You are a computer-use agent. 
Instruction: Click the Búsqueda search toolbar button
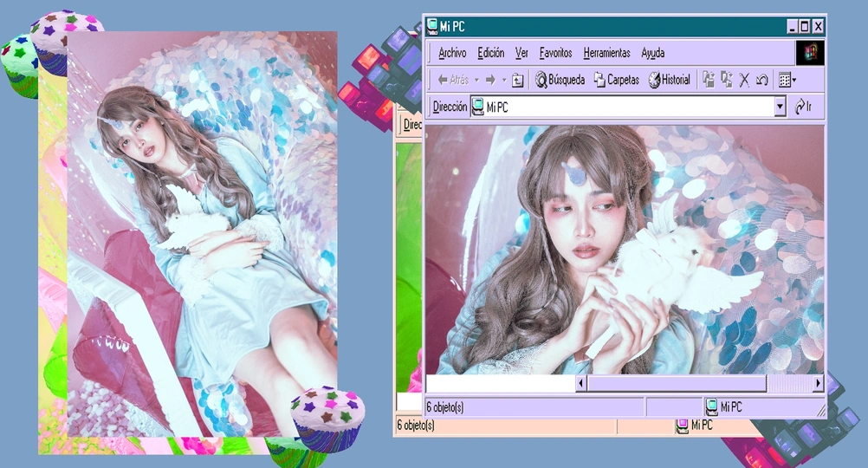(560, 80)
